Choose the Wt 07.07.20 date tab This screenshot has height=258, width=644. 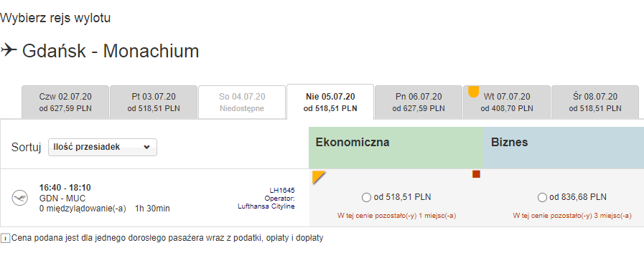click(507, 102)
